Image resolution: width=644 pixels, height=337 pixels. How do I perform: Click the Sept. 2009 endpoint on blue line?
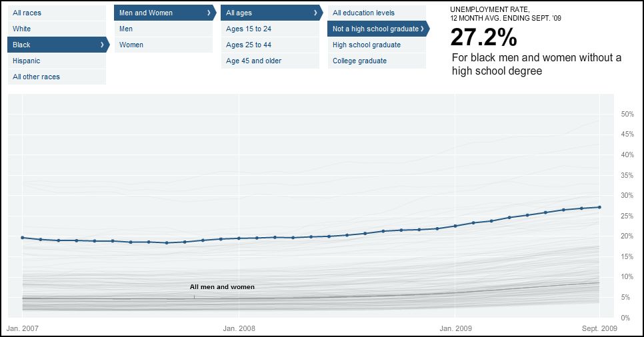coord(599,207)
